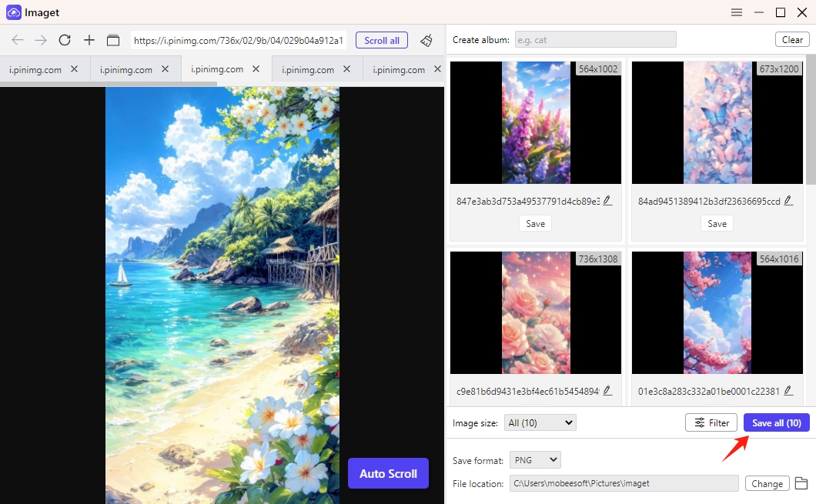Click the refresh page icon
Image resolution: width=816 pixels, height=504 pixels.
[65, 39]
